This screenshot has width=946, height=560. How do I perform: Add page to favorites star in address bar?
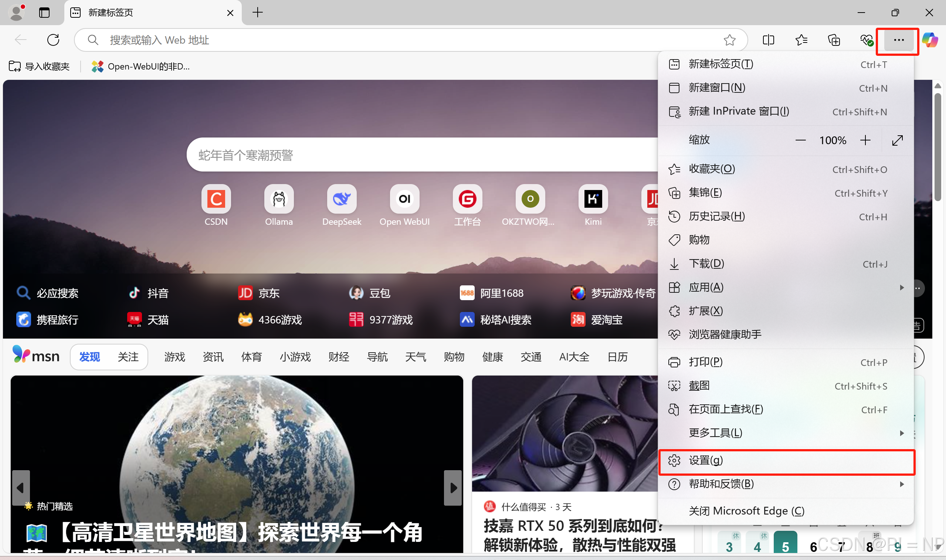click(729, 40)
